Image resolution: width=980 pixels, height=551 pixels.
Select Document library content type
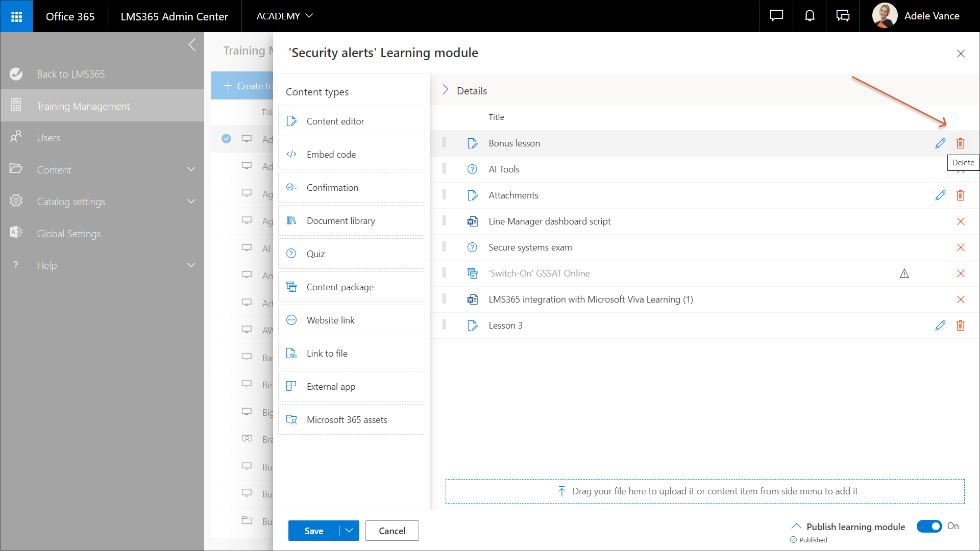(x=351, y=220)
